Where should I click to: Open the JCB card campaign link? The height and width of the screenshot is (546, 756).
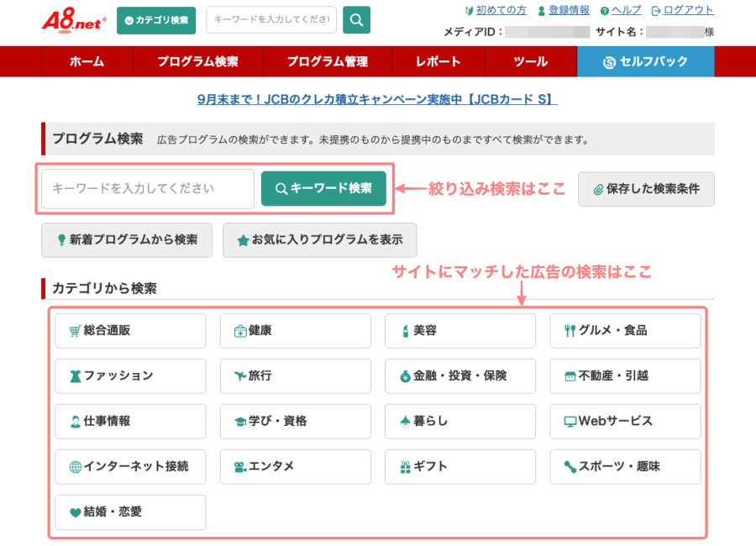[377, 99]
